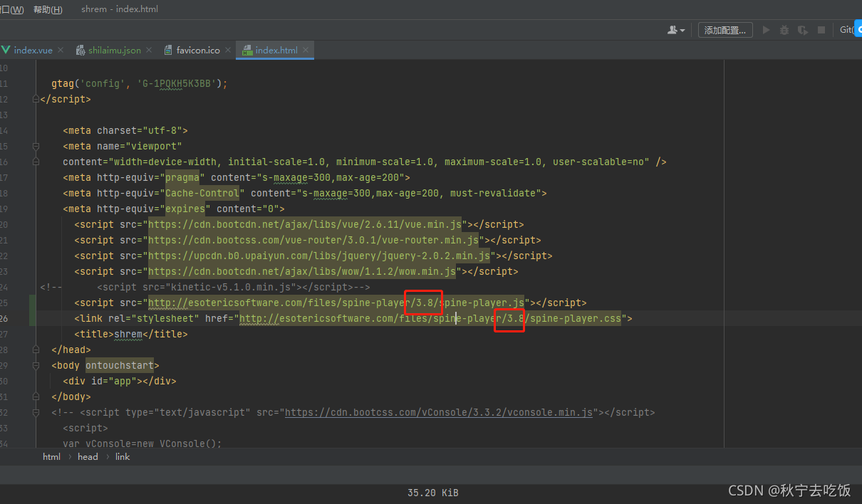Click the 添加配置... add configuration button
The height and width of the screenshot is (504, 862).
[x=725, y=30]
